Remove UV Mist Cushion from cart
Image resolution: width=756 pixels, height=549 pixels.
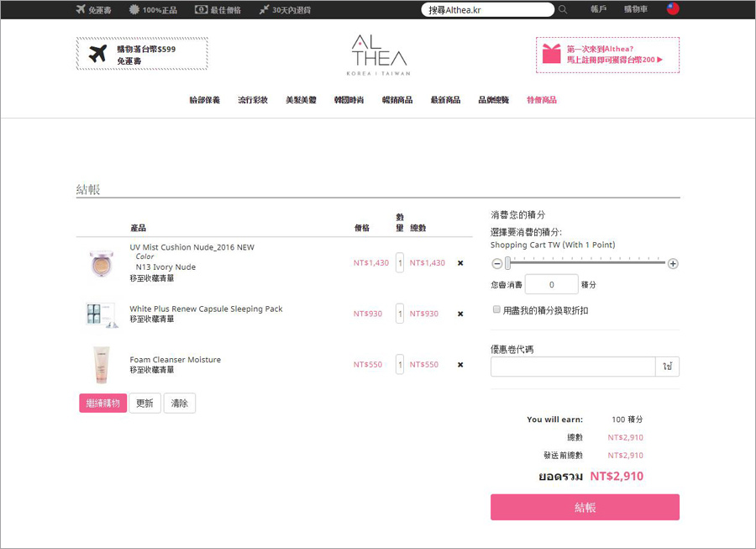(x=460, y=263)
